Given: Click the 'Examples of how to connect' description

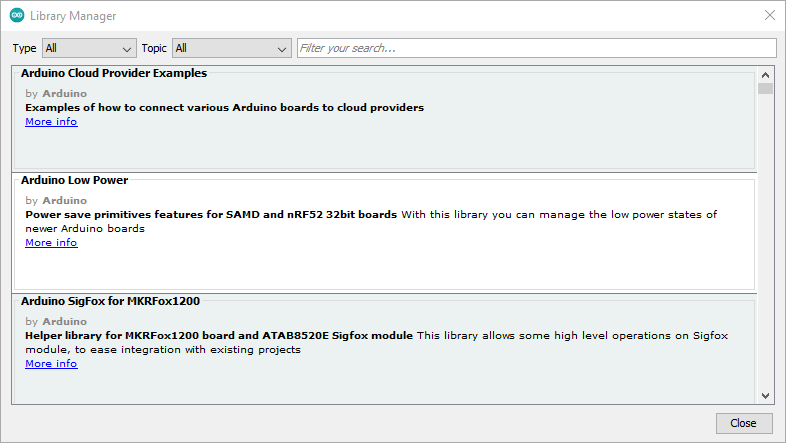Looking at the screenshot, I should tap(224, 107).
